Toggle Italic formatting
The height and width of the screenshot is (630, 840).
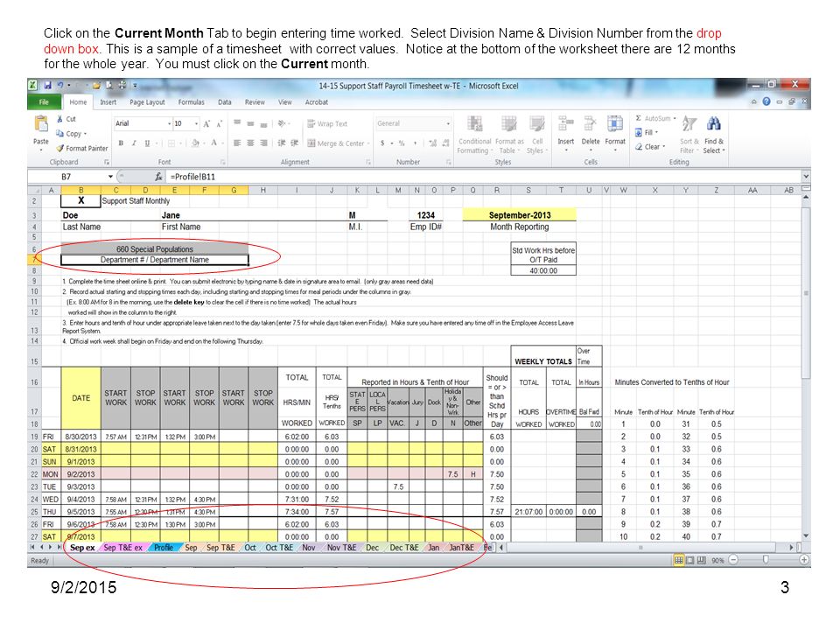point(134,143)
